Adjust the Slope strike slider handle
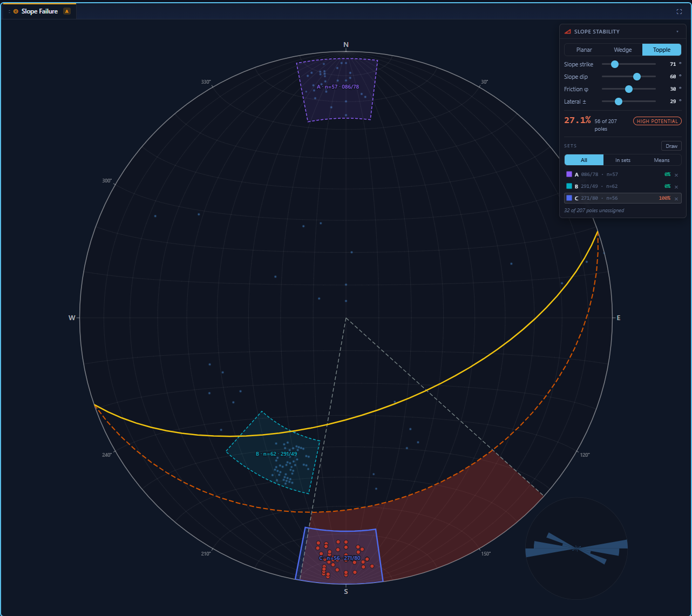Screen dimensions: 692x616 614,64
